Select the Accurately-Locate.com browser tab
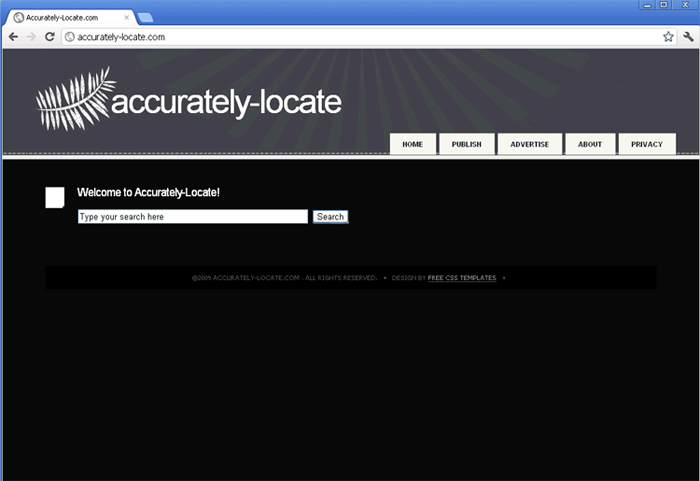This screenshot has height=481, width=700. (x=65, y=18)
